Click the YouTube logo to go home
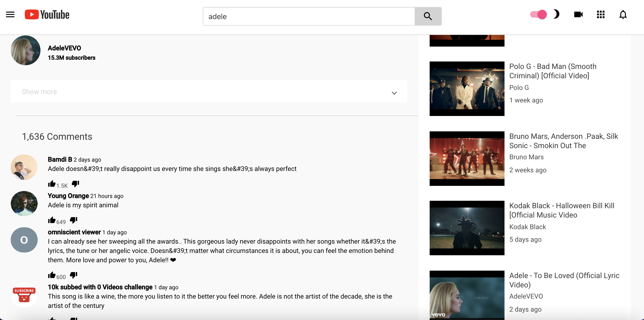This screenshot has height=320, width=644. pyautogui.click(x=47, y=14)
